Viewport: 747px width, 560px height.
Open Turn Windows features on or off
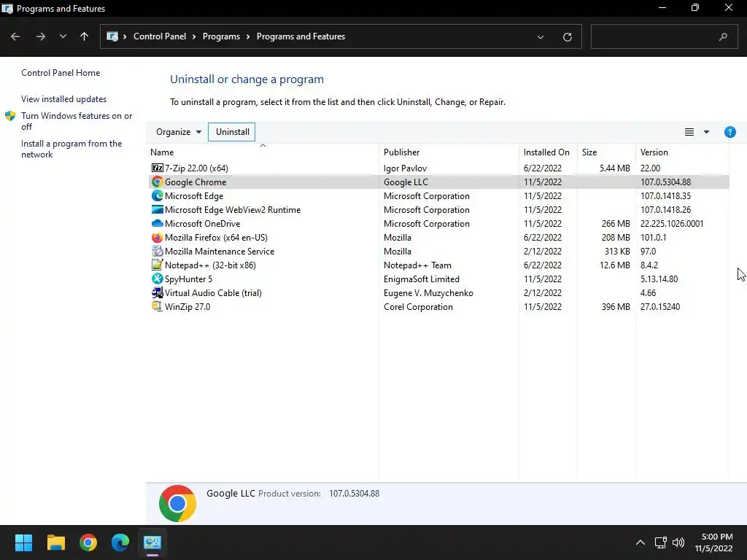coord(77,121)
